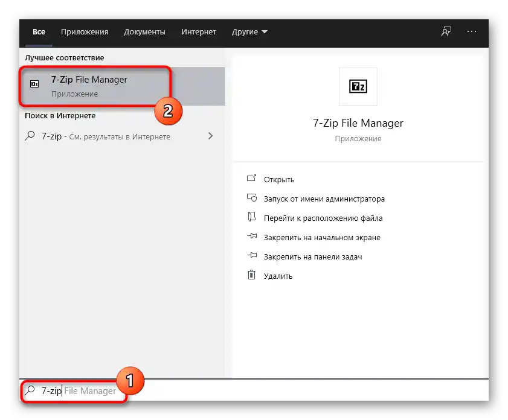
Task: Click the open window icon beside Открыть
Action: pos(252,178)
